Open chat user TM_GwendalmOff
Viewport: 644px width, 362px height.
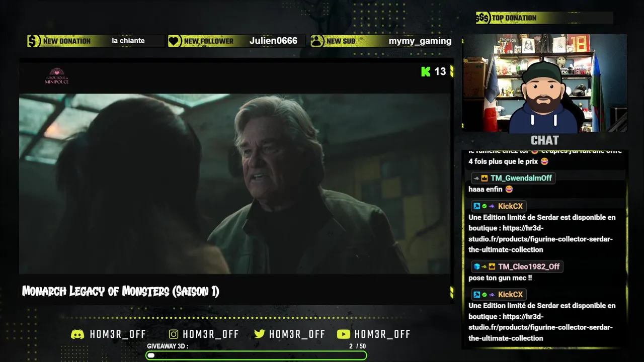coord(521,178)
